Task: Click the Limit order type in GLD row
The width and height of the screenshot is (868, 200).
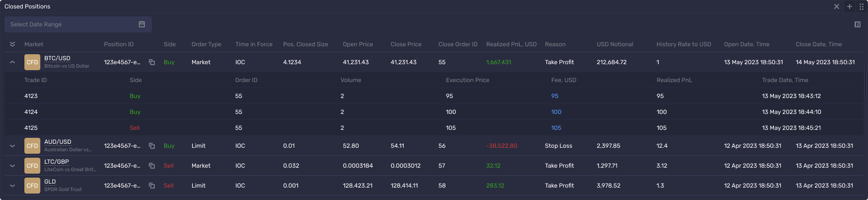Action: click(x=199, y=186)
